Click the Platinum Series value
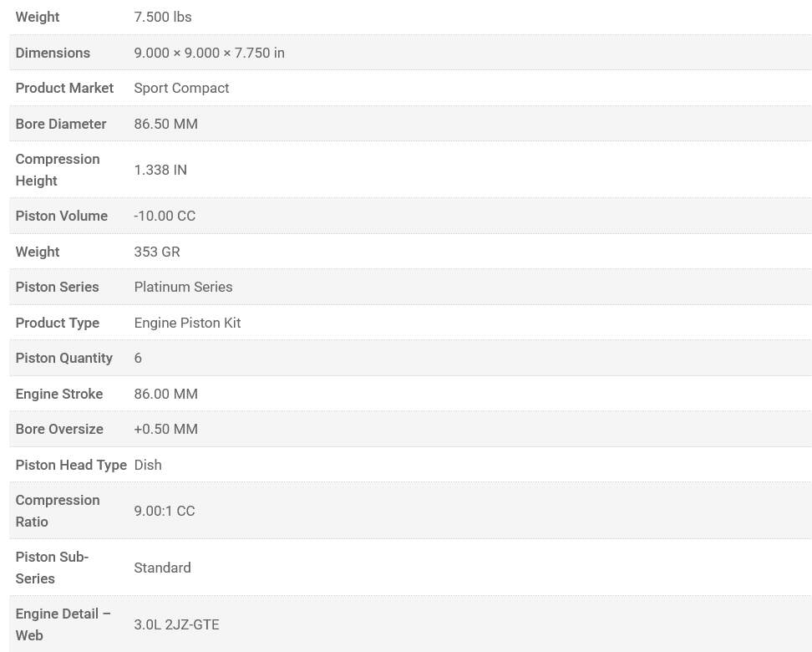Viewport: 812px width, 652px height. pos(183,287)
